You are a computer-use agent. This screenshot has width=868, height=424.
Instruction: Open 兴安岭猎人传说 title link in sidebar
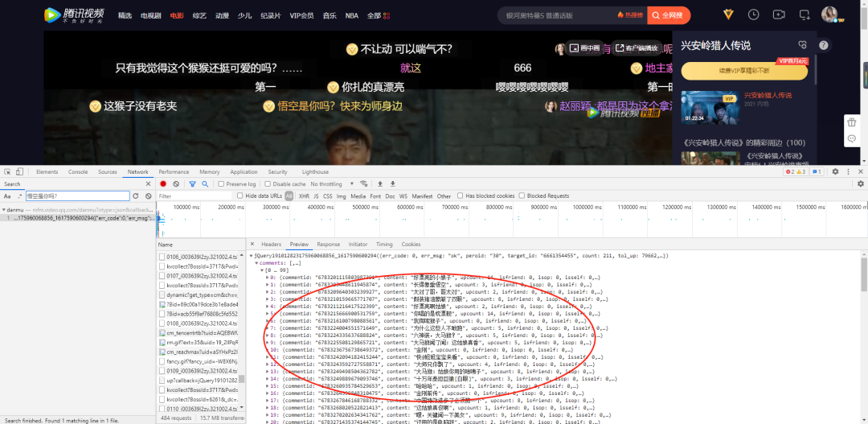click(x=768, y=95)
